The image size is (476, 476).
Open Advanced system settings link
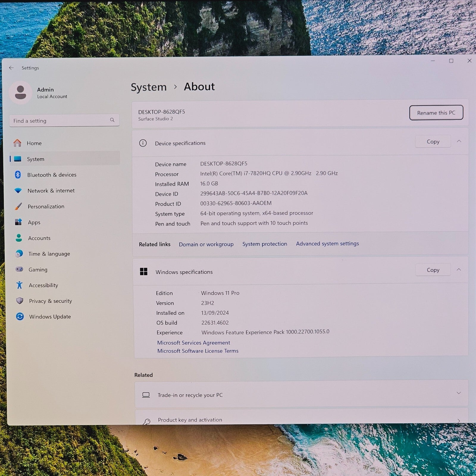click(327, 244)
